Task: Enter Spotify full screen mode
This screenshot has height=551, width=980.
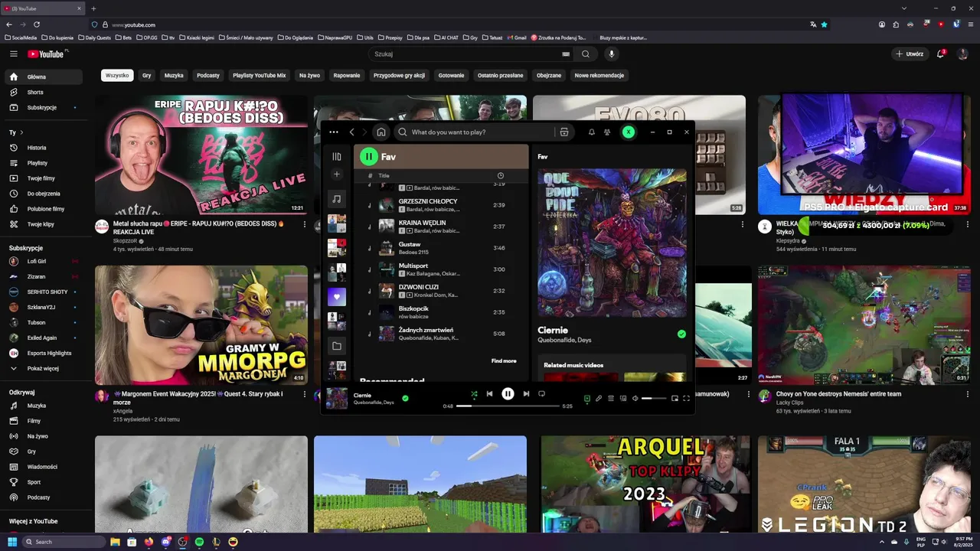Action: [686, 398]
